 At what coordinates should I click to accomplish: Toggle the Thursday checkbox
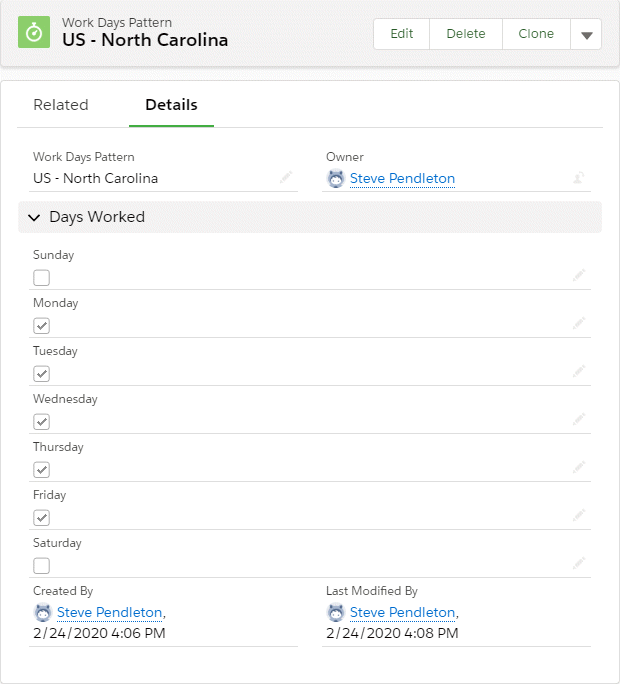pyautogui.click(x=42, y=470)
